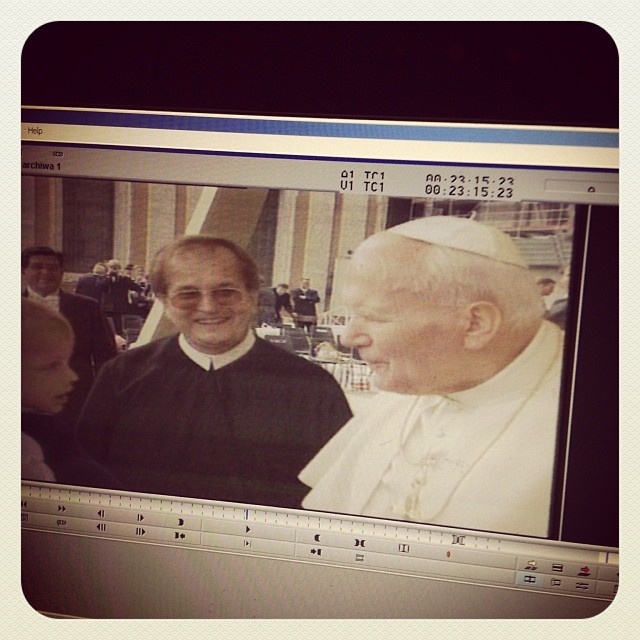Go to the OUT point

(316, 552)
